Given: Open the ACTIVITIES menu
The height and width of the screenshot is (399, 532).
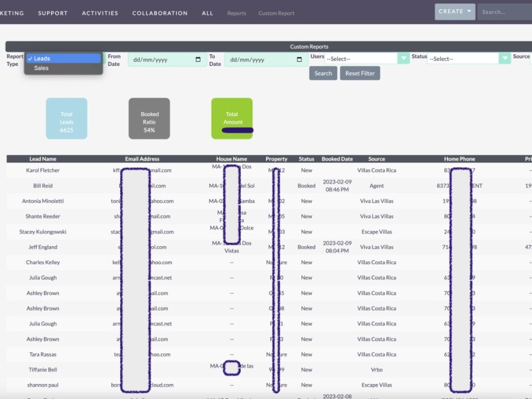Looking at the screenshot, I should coord(99,13).
